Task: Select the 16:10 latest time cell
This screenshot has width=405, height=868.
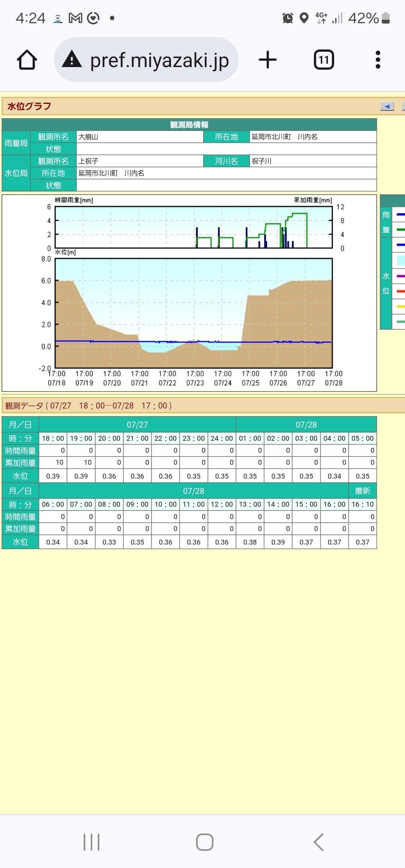Action: point(362,504)
